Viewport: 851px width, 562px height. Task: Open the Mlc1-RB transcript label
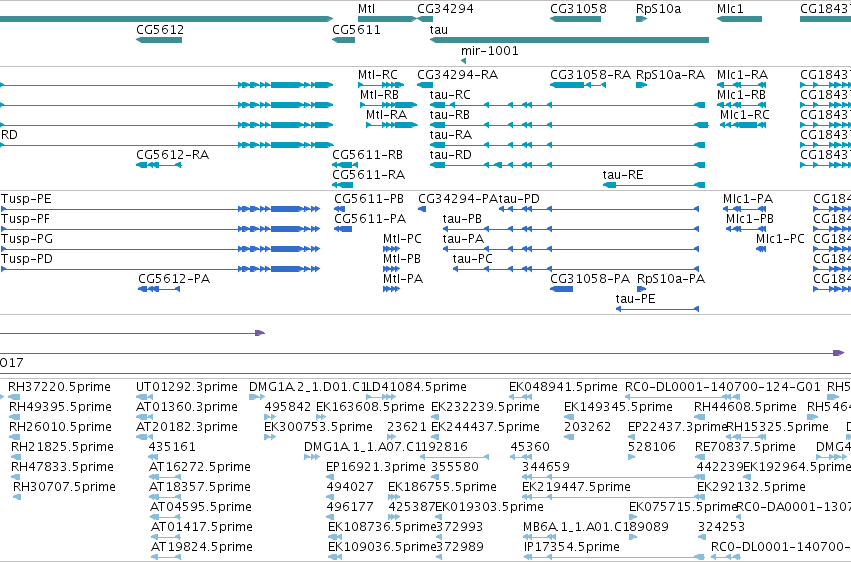pyautogui.click(x=741, y=95)
